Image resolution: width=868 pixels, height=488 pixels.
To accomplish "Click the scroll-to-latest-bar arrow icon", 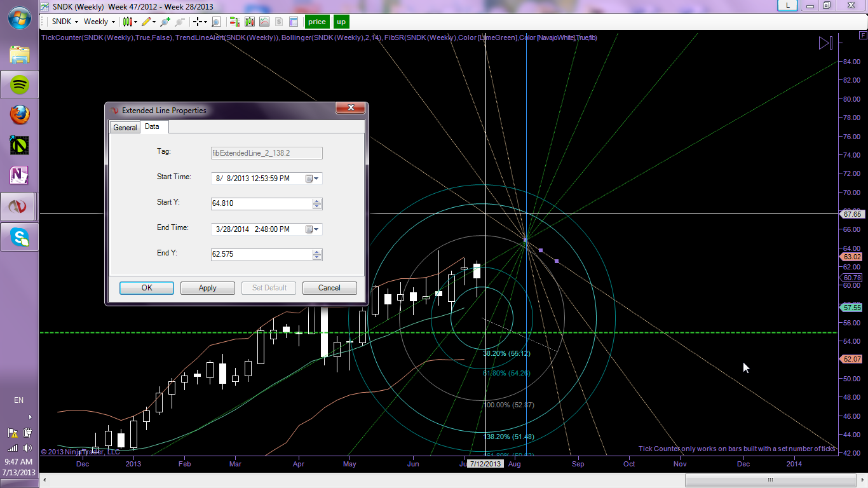I will (825, 43).
